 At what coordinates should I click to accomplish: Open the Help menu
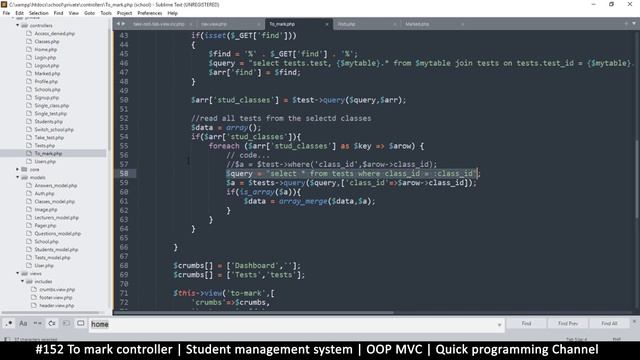tap(172, 13)
